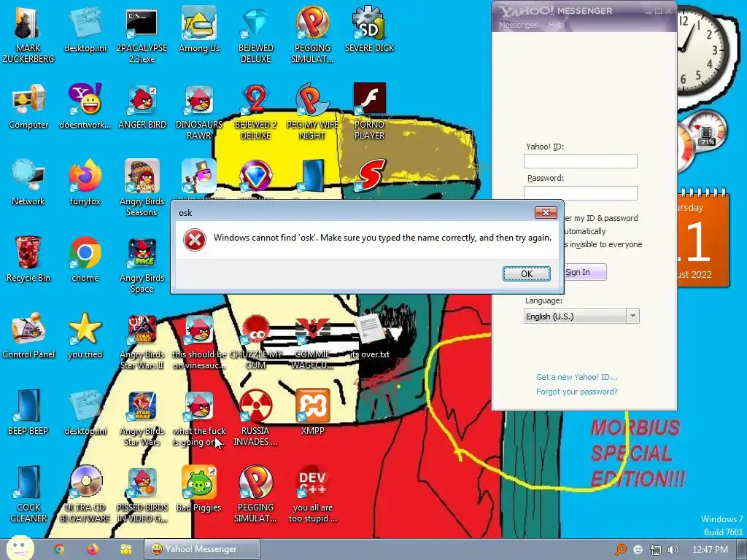Viewport: 747px width, 560px height.
Task: Select the CHUZZLE MY CUM icon
Action: pyautogui.click(x=256, y=341)
